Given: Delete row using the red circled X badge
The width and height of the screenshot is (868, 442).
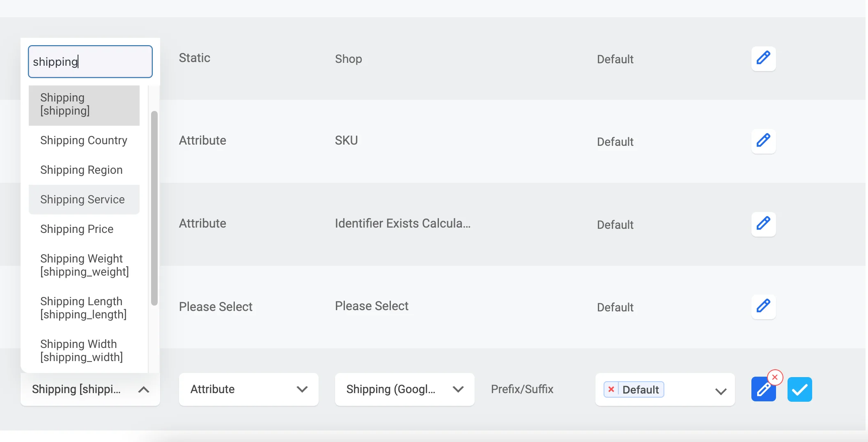Looking at the screenshot, I should (775, 377).
